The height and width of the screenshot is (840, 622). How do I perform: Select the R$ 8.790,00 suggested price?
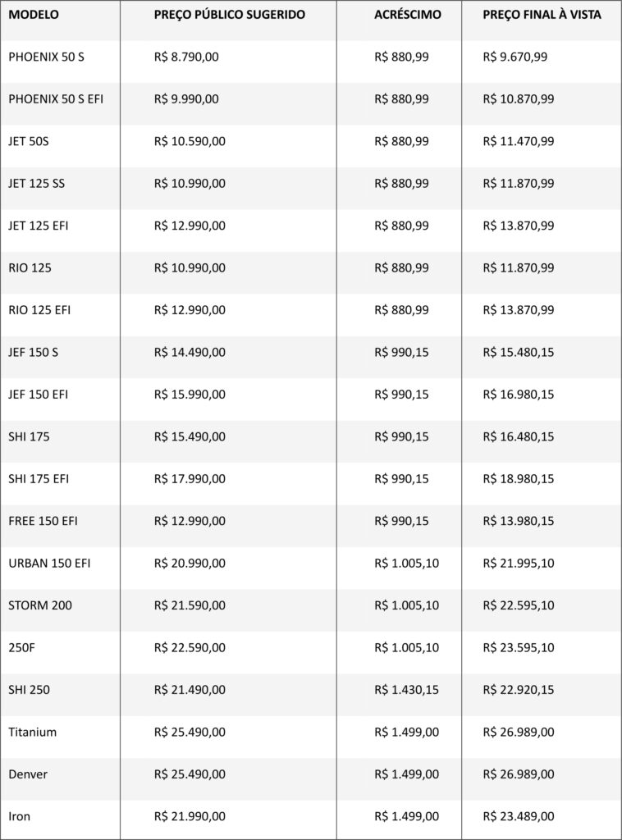[x=186, y=57]
